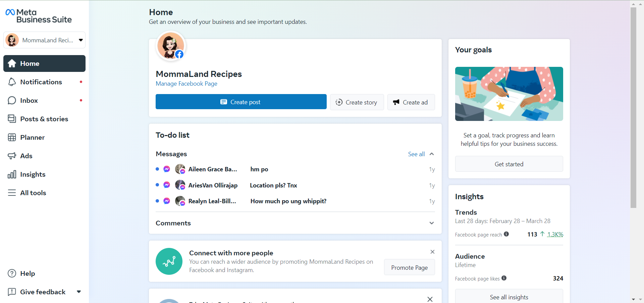Dismiss the partially visible bottom card
Viewport: 644px width, 303px height.
tap(430, 299)
